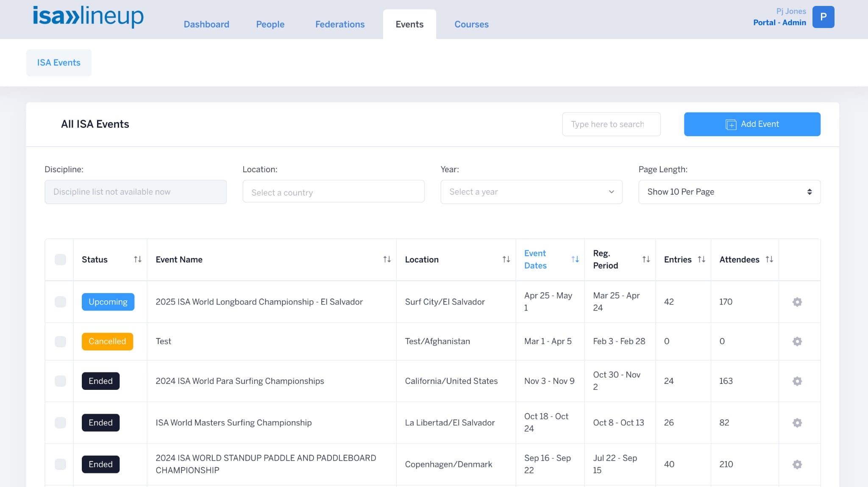868x487 pixels.
Task: Click the disabled Discipline list field
Action: pyautogui.click(x=135, y=192)
